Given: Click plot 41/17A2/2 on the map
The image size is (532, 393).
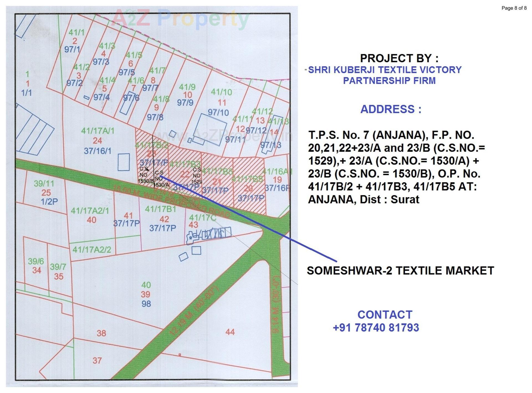Looking at the screenshot, I should click(x=91, y=249).
